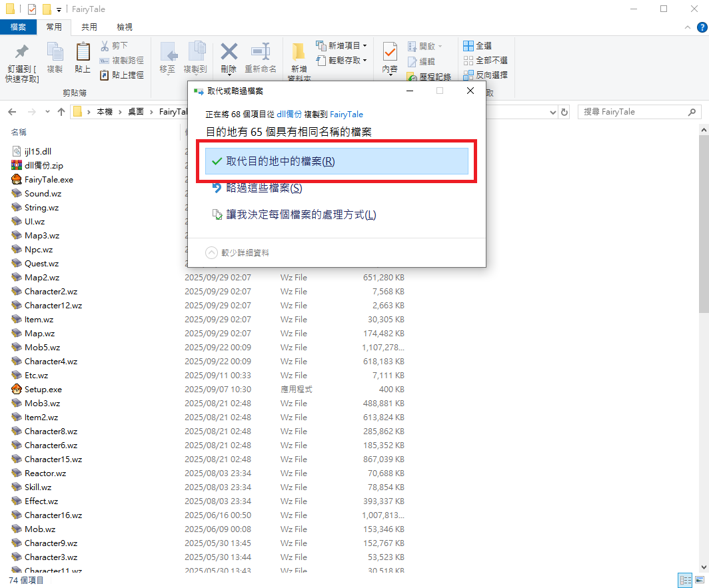Screen dimensions: 709x588
Task: Click the dll備份 source link in dialog
Action: [290, 115]
